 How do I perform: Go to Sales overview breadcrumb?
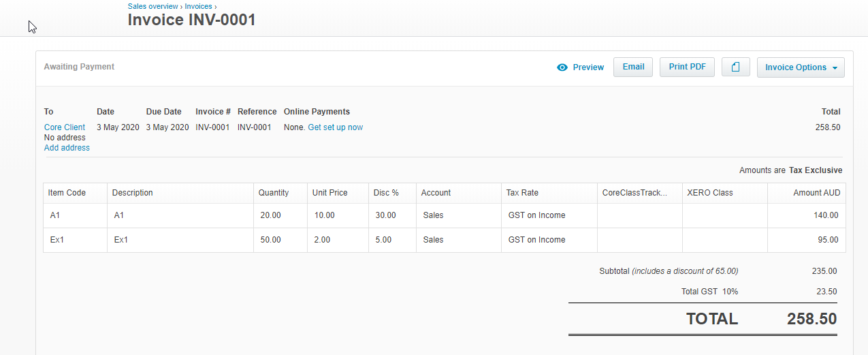[x=153, y=6]
